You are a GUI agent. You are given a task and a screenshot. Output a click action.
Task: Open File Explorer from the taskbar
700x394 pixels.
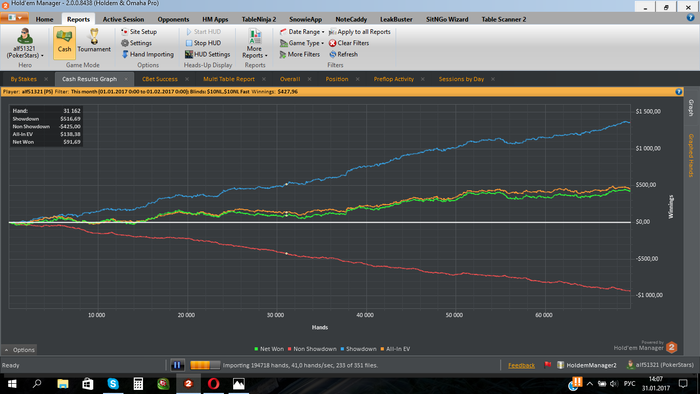coord(63,384)
